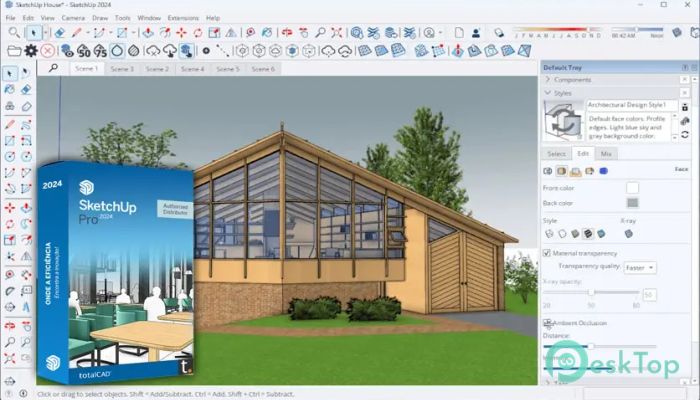Screen dimensions: 700x400
Task: Select the Pan hand tool in top toolbar
Action: pos(304,33)
